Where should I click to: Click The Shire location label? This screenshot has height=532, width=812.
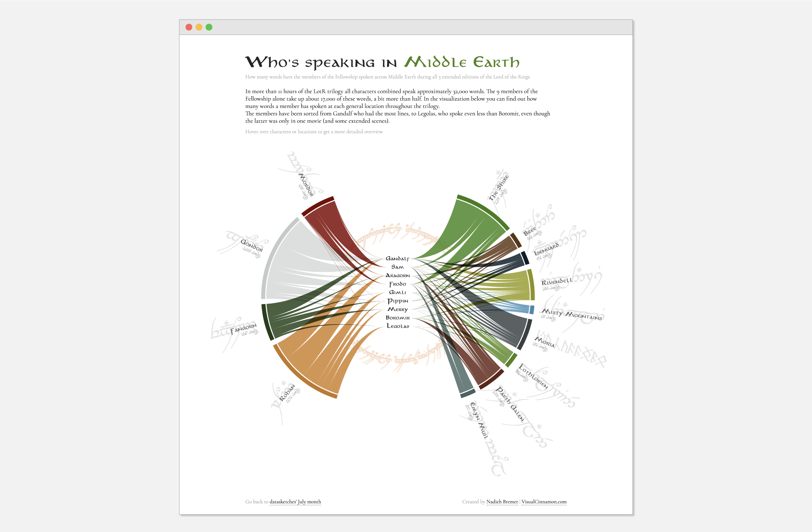pyautogui.click(x=498, y=188)
